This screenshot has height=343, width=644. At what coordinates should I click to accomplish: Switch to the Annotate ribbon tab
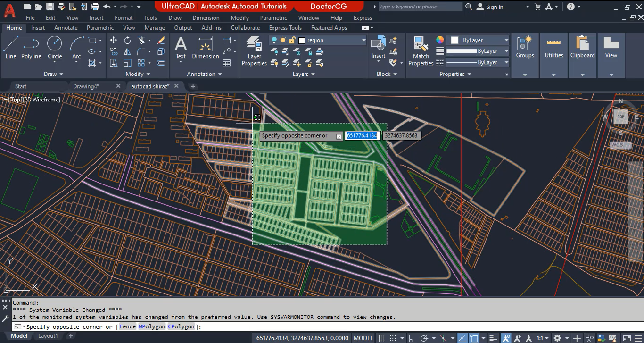[x=66, y=28]
